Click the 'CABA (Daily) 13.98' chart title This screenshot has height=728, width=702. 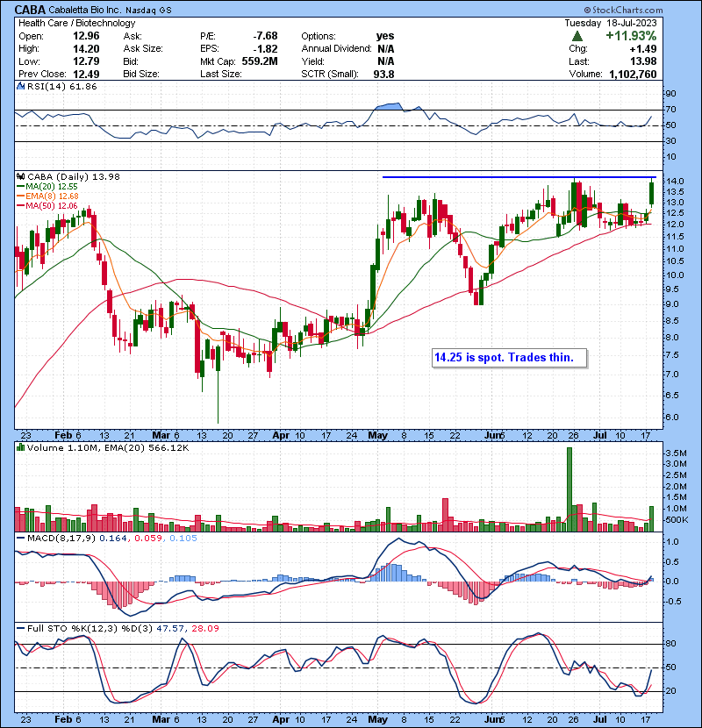[x=74, y=176]
